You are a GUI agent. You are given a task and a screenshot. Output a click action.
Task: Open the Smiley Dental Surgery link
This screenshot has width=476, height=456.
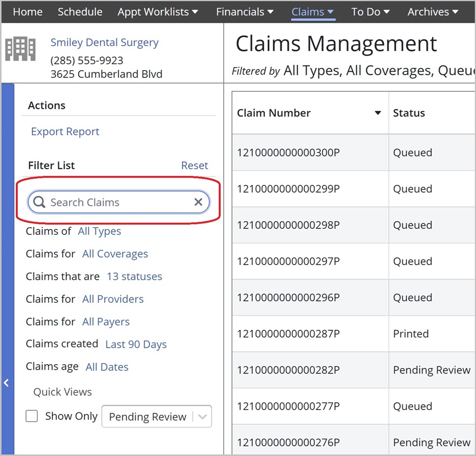pyautogui.click(x=105, y=43)
